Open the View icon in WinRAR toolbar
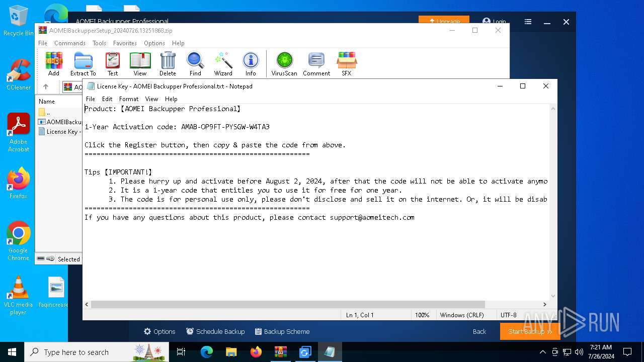 coord(140,64)
